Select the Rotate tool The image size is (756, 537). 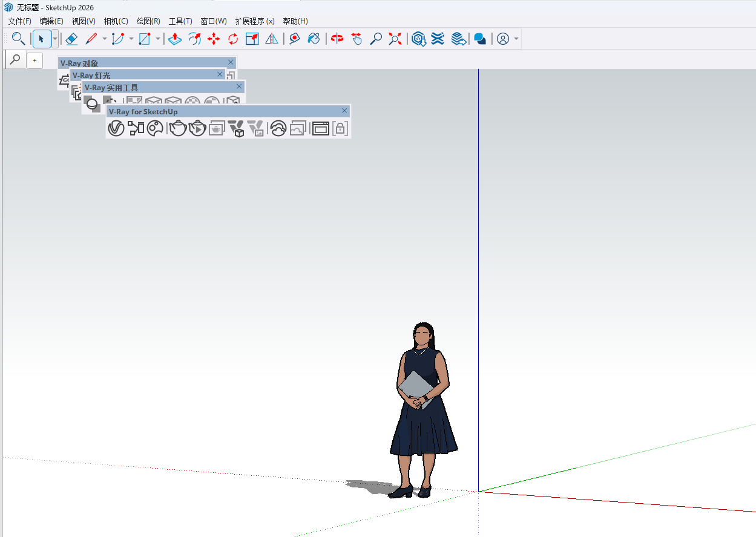233,39
